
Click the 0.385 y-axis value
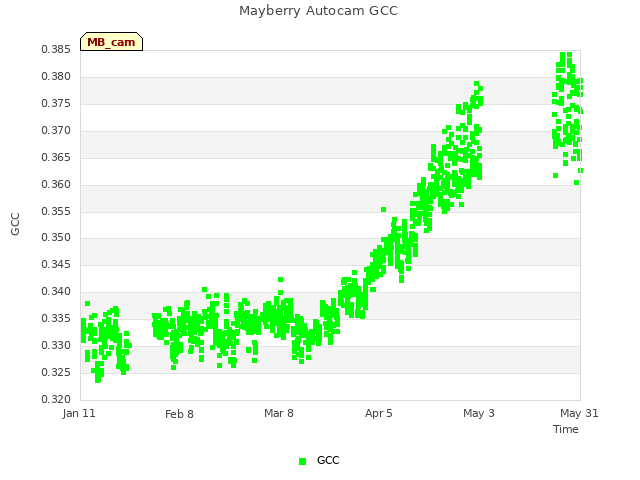pyautogui.click(x=56, y=50)
